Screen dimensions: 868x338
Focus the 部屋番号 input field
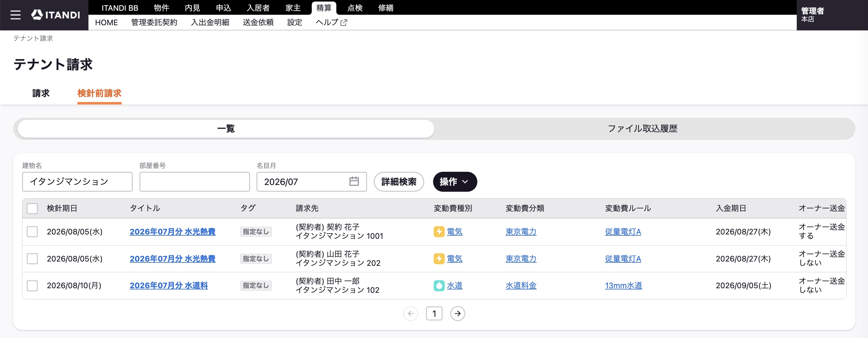click(194, 182)
